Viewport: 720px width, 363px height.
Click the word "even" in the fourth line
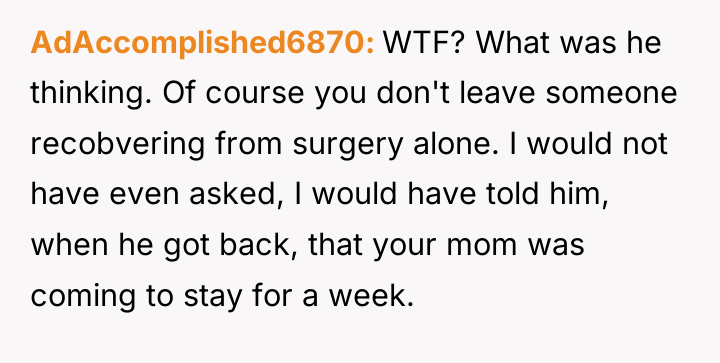[144, 196]
